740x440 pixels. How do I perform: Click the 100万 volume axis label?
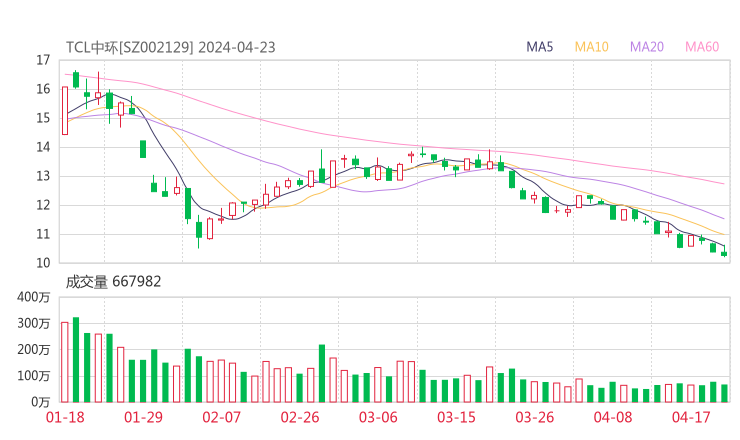33,376
